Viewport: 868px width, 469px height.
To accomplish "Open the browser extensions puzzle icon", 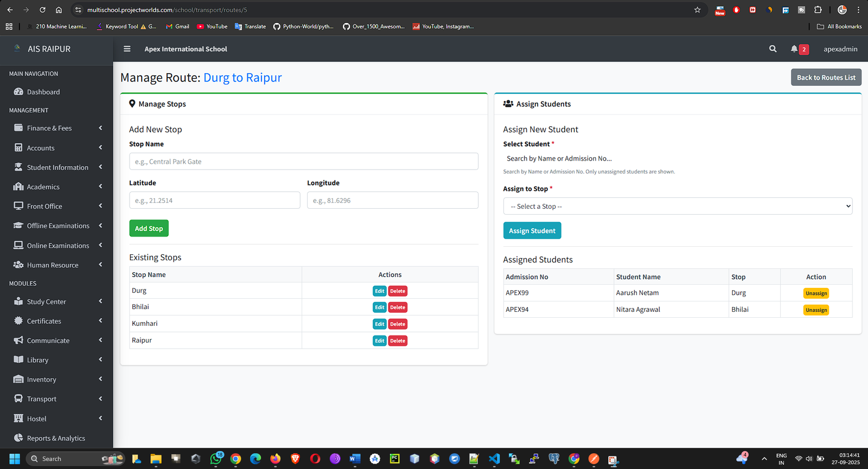I will pos(818,10).
